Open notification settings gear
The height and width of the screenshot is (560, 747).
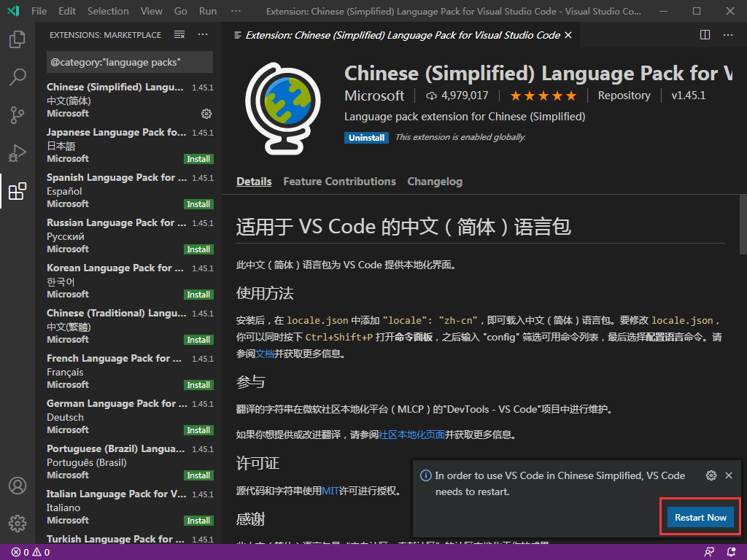coord(711,475)
